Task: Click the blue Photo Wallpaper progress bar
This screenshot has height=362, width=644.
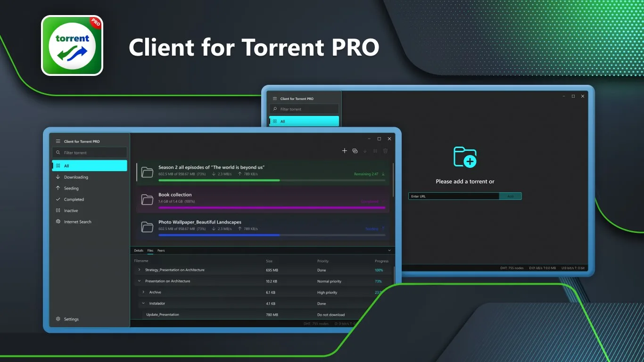Action: (x=272, y=235)
